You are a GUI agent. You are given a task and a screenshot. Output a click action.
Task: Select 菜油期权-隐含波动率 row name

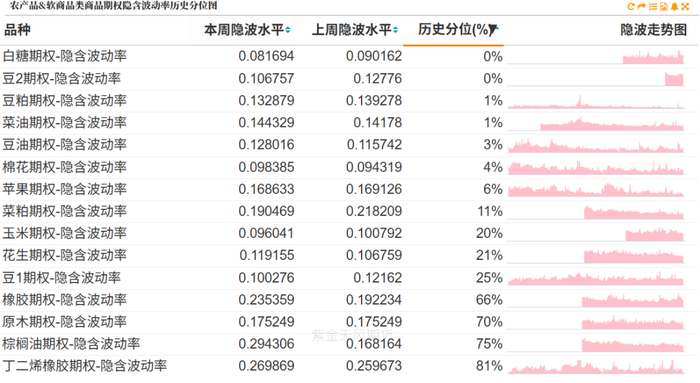click(x=65, y=123)
